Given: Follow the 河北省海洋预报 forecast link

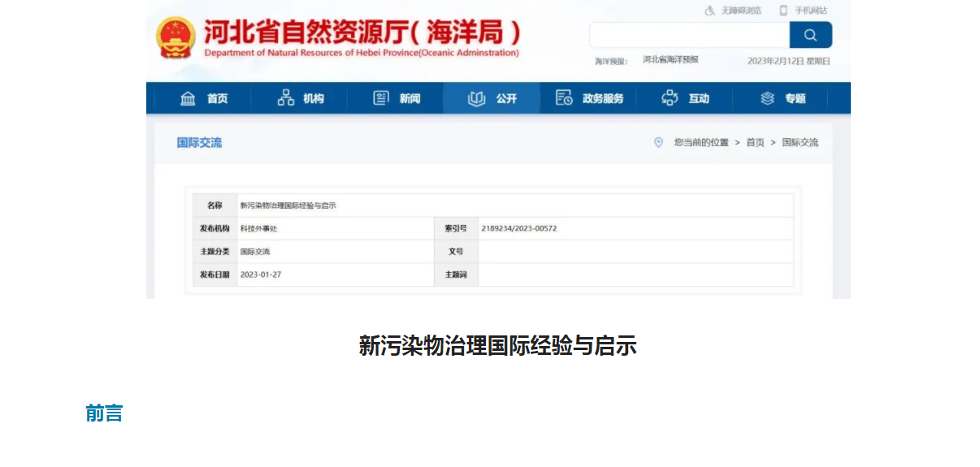Looking at the screenshot, I should 670,60.
